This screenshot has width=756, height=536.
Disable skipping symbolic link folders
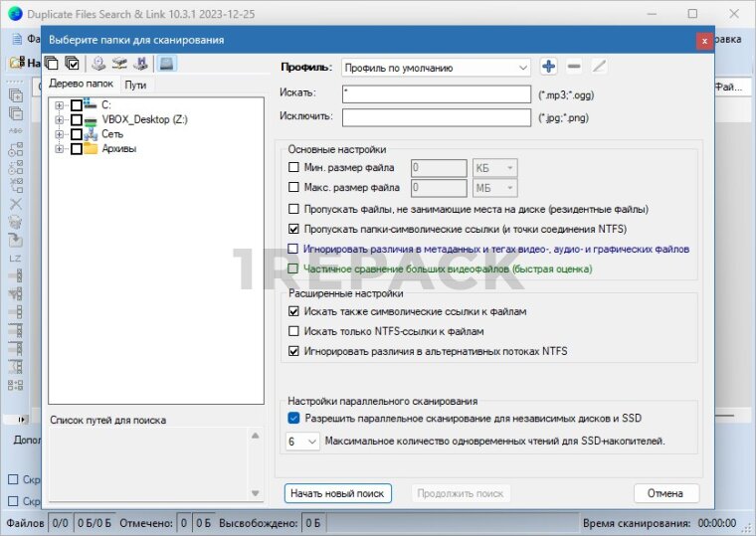pyautogui.click(x=293, y=229)
